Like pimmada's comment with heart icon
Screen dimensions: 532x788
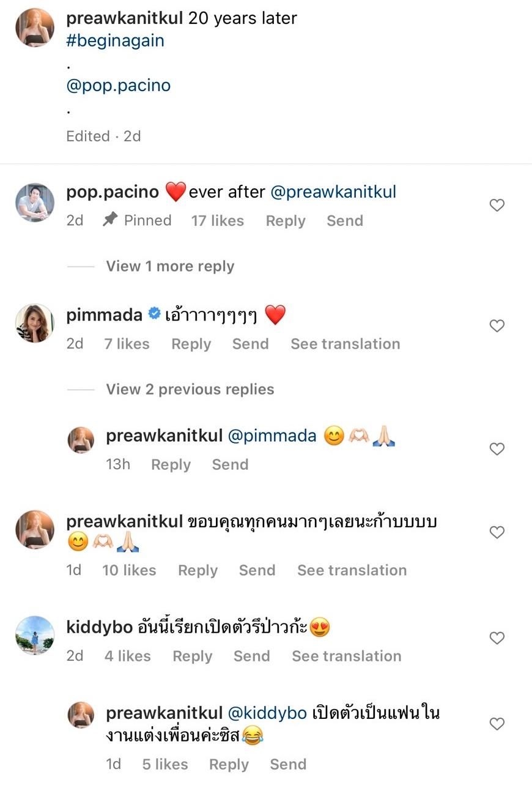(497, 326)
